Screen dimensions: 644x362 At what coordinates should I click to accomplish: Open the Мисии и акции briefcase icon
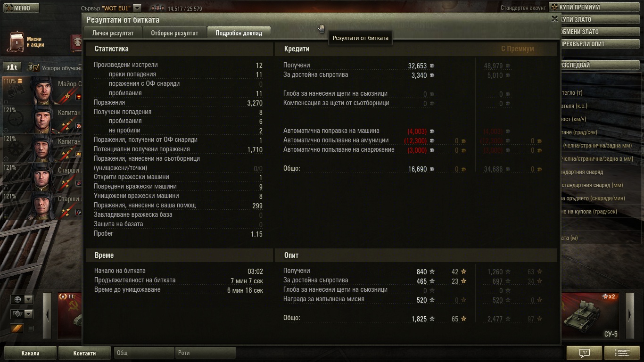[x=16, y=42]
